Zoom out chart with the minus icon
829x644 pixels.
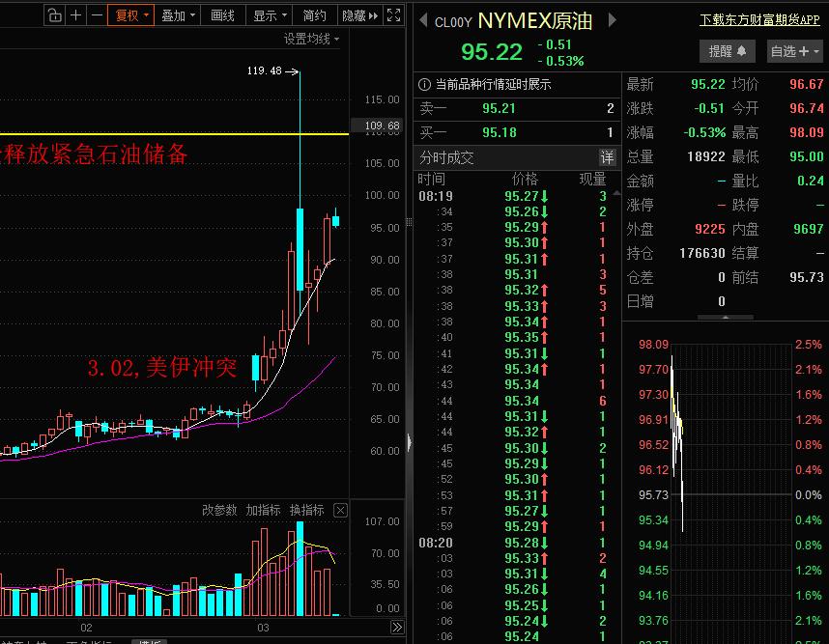[x=97, y=15]
